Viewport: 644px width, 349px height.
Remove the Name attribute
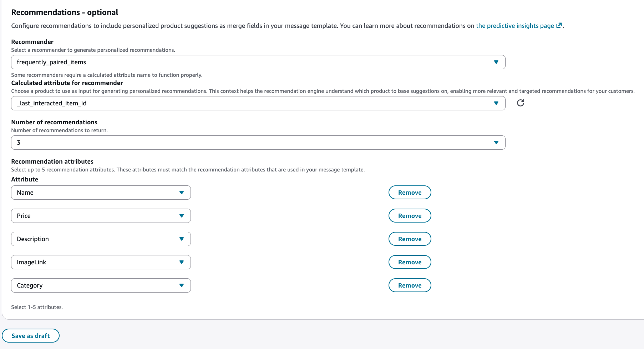(410, 192)
